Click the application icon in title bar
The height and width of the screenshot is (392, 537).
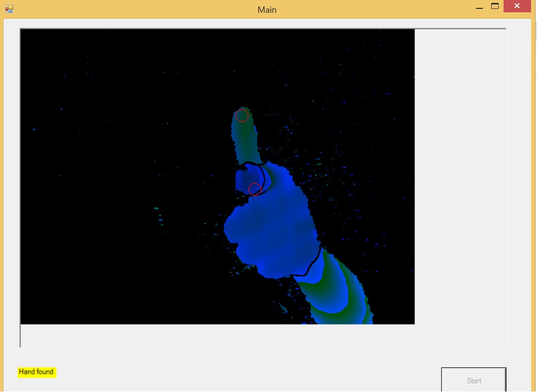pyautogui.click(x=9, y=9)
